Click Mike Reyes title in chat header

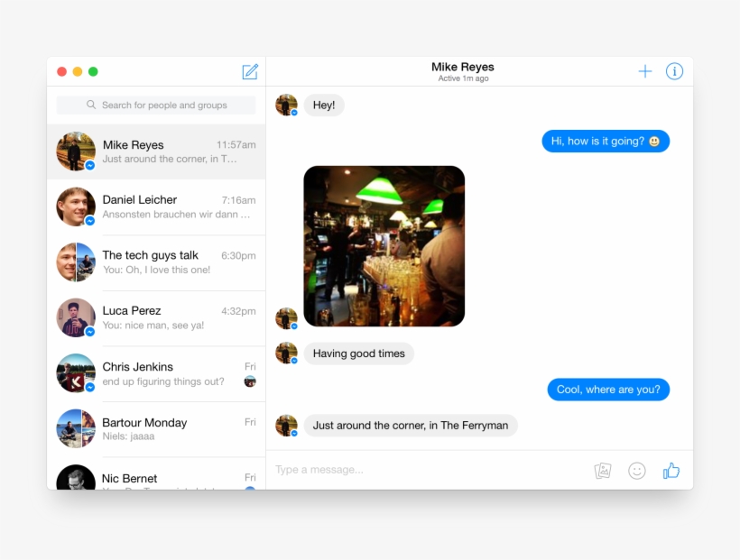pos(462,67)
